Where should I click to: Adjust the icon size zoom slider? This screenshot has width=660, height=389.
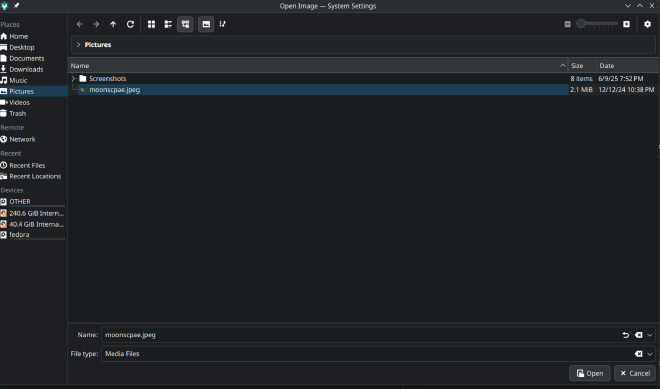click(597, 24)
